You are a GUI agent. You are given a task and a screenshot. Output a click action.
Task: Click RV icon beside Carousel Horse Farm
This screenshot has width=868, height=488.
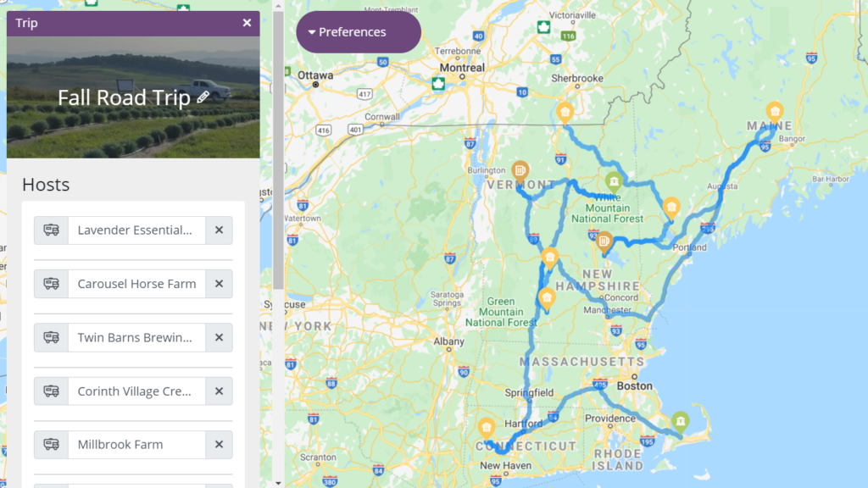click(x=52, y=284)
